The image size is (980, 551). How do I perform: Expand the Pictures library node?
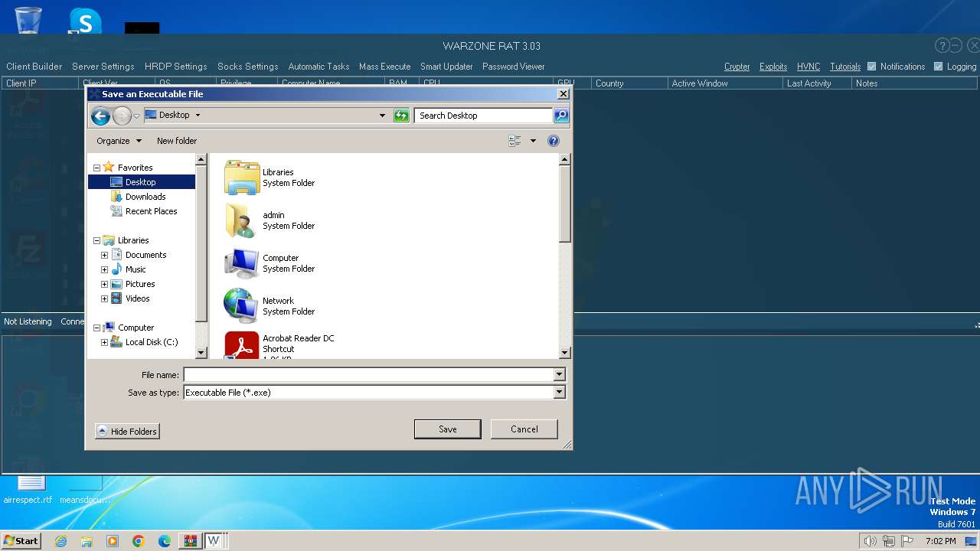pos(104,284)
